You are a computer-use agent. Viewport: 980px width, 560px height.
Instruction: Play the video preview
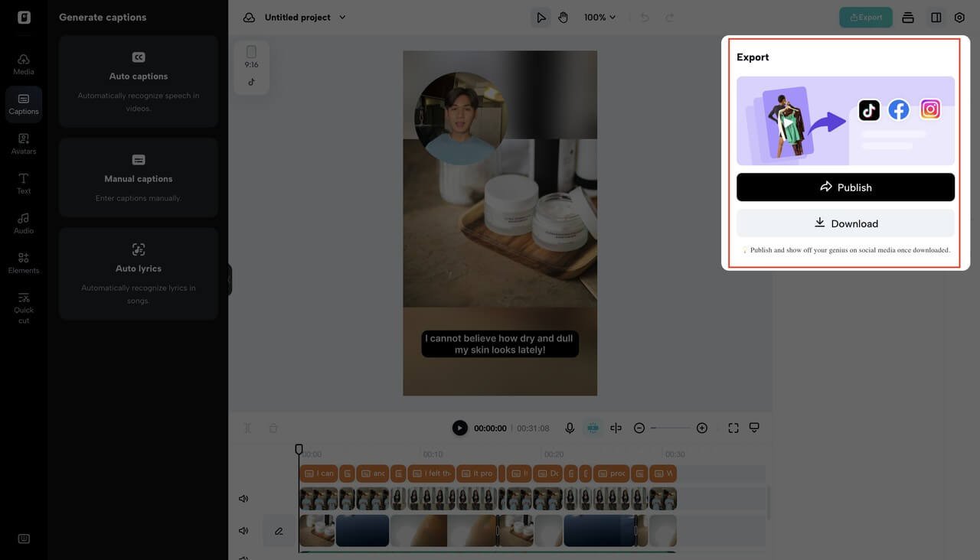(x=459, y=428)
